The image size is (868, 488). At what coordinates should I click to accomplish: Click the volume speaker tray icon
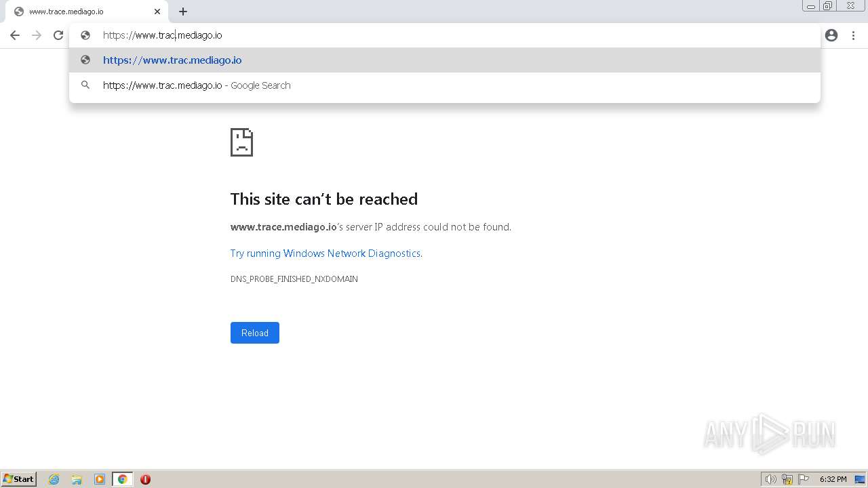click(770, 479)
